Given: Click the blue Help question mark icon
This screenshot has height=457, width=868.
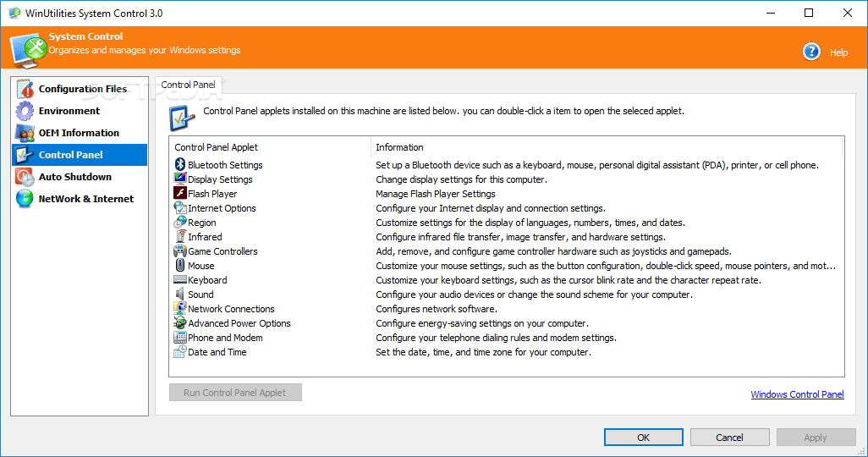Looking at the screenshot, I should (x=811, y=52).
